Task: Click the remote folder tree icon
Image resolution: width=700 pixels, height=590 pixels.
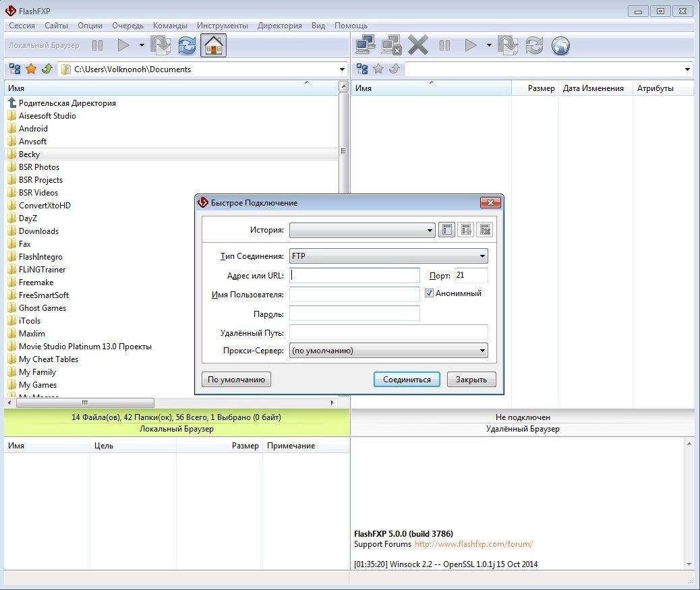Action: point(362,69)
